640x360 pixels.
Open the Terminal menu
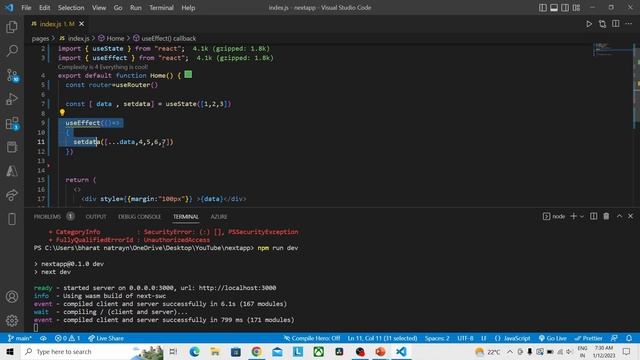click(x=161, y=8)
